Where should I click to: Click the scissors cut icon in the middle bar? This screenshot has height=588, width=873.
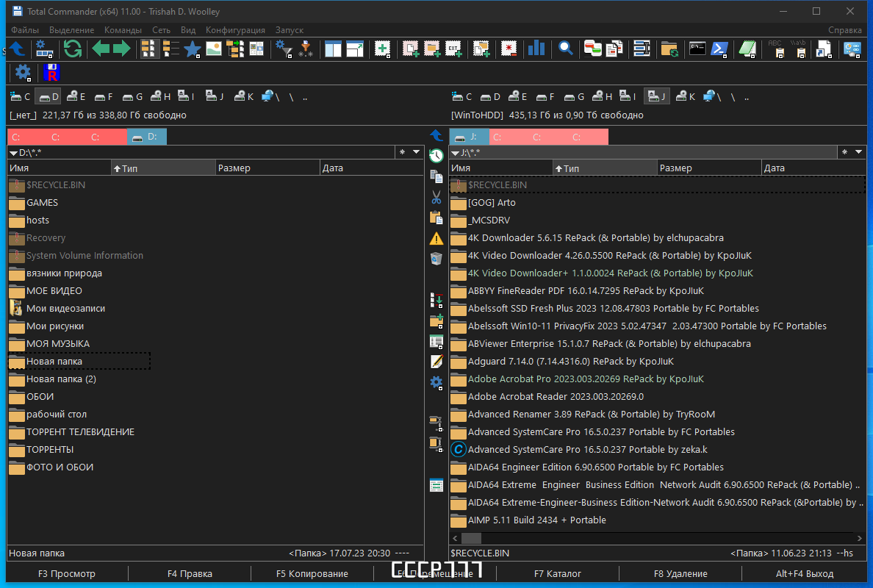tap(436, 197)
